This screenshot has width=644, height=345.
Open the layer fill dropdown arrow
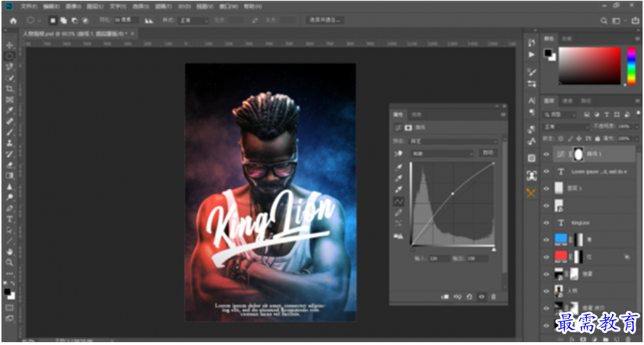[638, 138]
